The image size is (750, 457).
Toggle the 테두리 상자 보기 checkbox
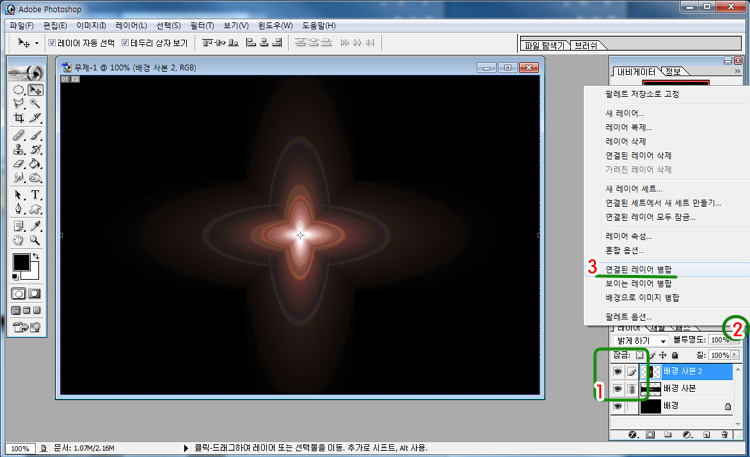(x=125, y=44)
